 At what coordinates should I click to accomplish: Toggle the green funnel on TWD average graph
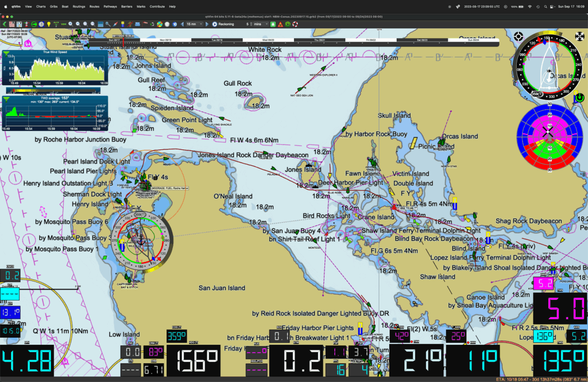coord(6,99)
